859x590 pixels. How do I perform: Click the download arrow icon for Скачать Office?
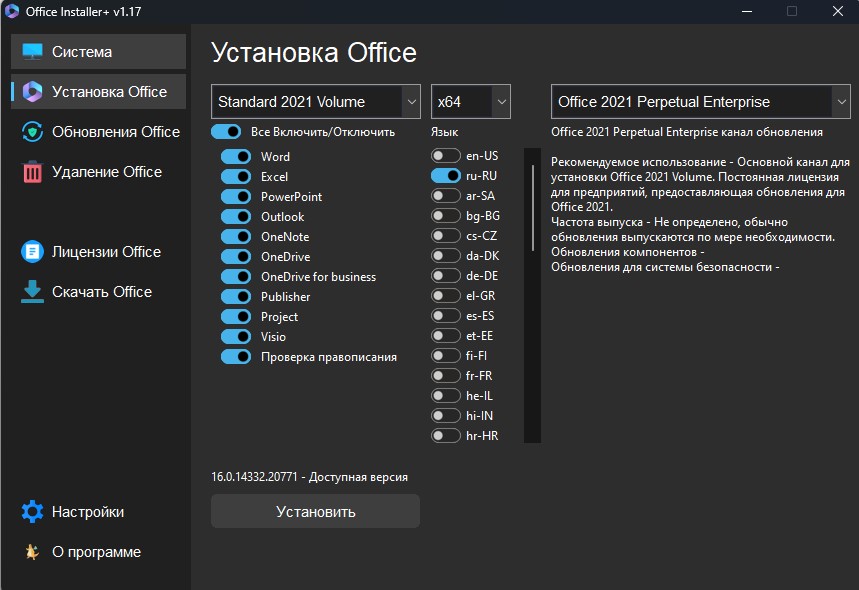point(32,291)
